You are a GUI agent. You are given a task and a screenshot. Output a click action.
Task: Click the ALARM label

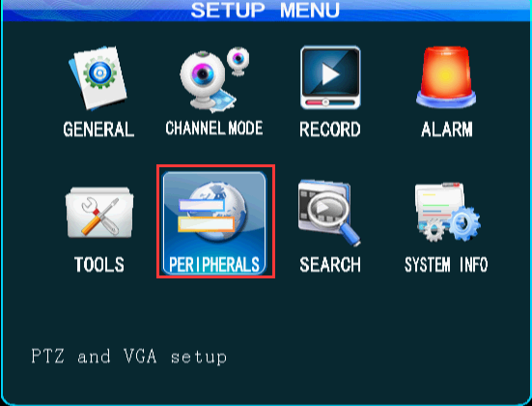[x=446, y=130]
